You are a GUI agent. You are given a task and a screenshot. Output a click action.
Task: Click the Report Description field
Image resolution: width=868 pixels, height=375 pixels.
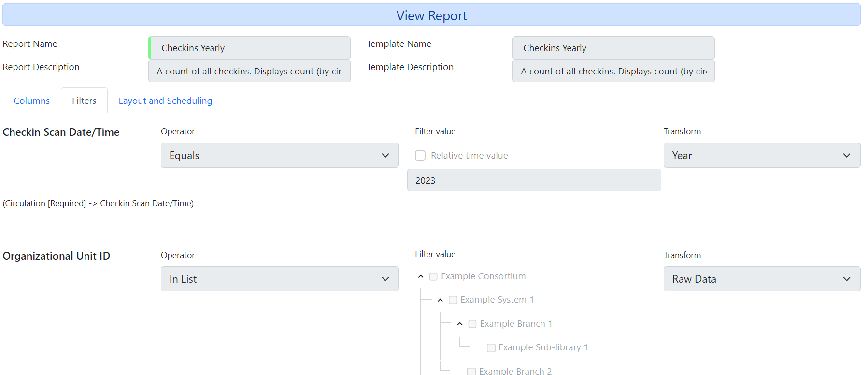[x=249, y=71]
